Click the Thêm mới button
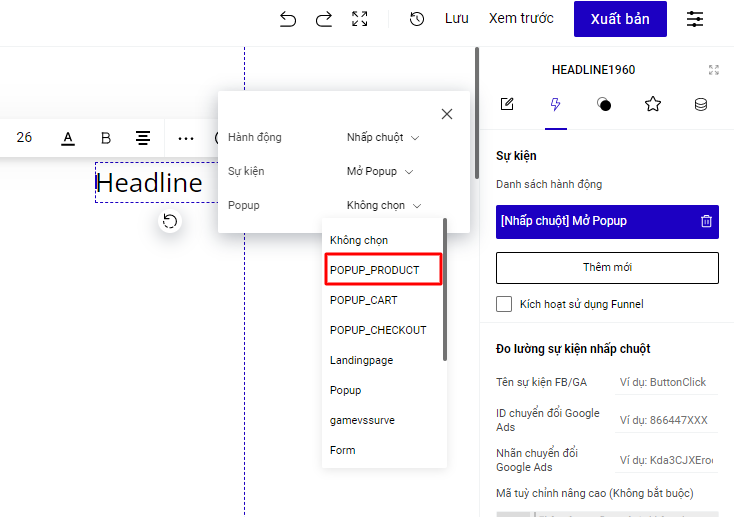The width and height of the screenshot is (734, 517). [607, 268]
